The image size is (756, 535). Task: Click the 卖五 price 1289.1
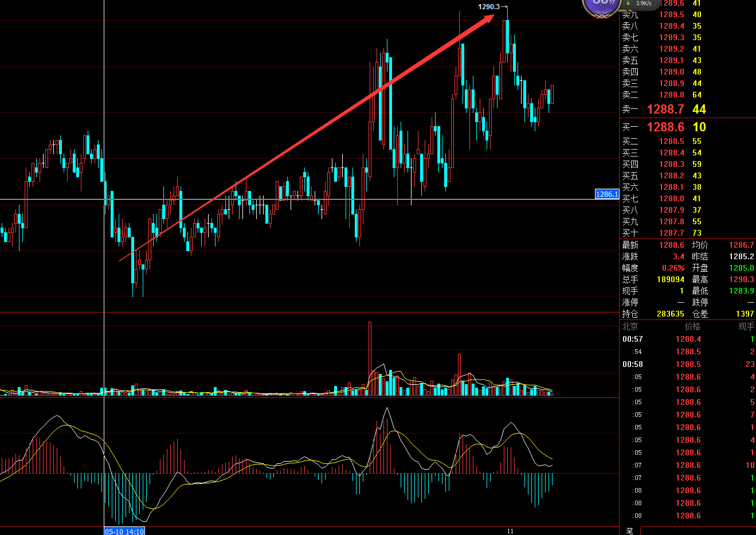coord(672,60)
